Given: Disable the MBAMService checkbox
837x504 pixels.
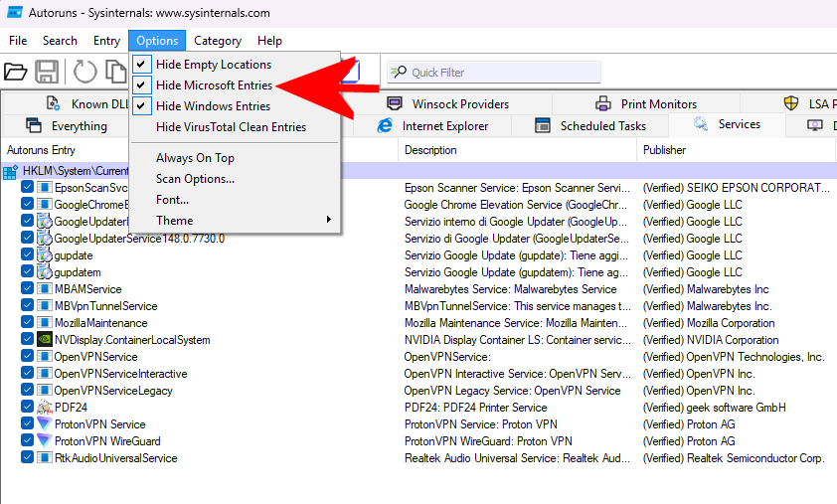Looking at the screenshot, I should [x=27, y=288].
